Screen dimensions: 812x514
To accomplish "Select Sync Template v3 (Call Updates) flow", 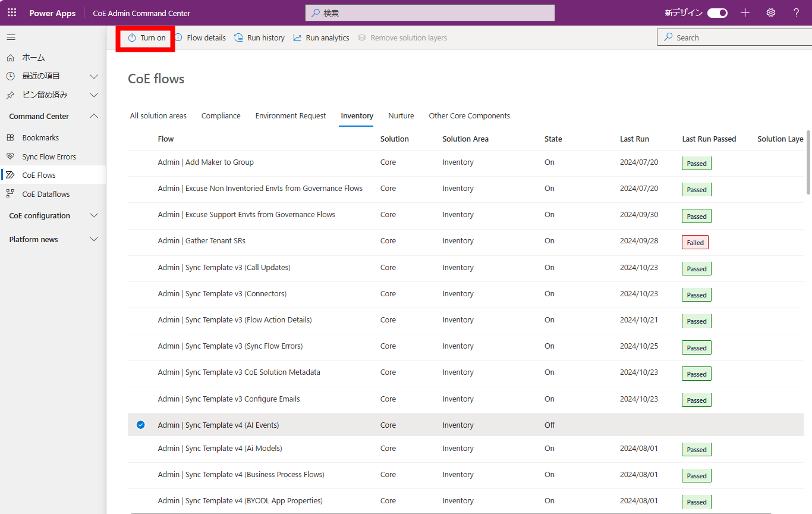I will [x=224, y=268].
